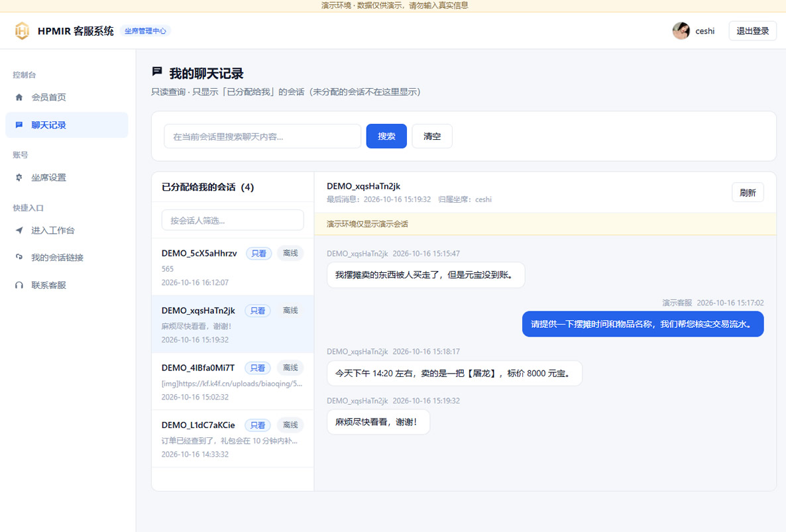Click the 归属坐席: ceshi label
This screenshot has width=786, height=532.
[x=465, y=199]
